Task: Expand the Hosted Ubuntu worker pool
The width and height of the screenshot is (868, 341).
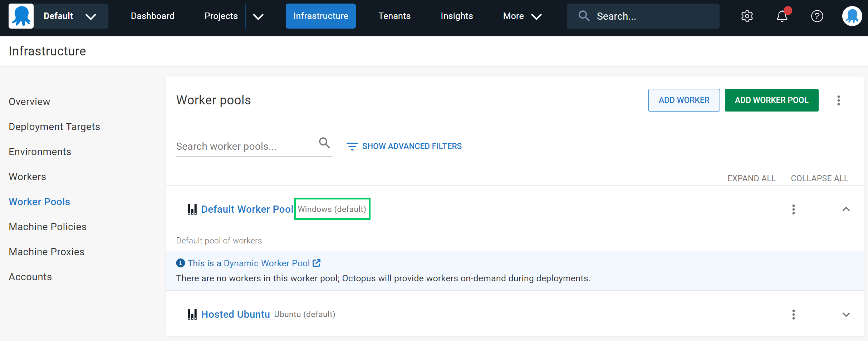Action: point(846,315)
